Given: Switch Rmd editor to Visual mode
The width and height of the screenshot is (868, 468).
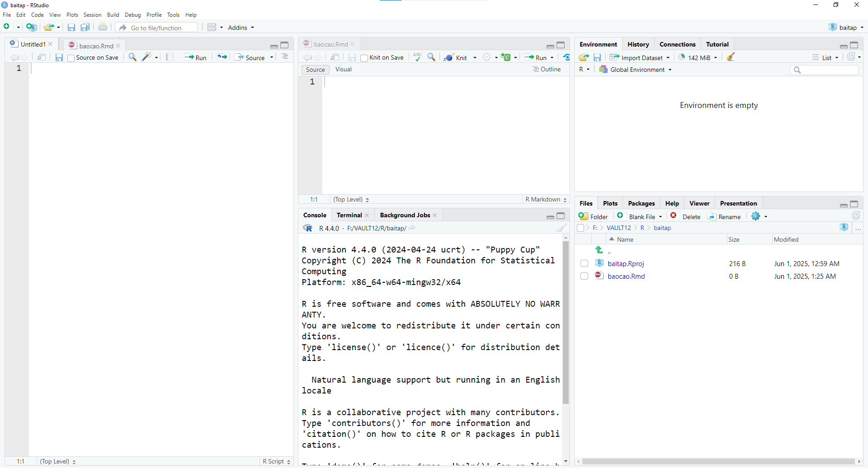Looking at the screenshot, I should [344, 69].
